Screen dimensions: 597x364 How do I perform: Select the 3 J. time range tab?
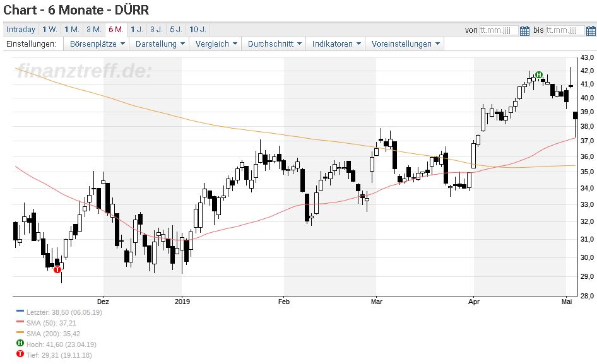(156, 29)
